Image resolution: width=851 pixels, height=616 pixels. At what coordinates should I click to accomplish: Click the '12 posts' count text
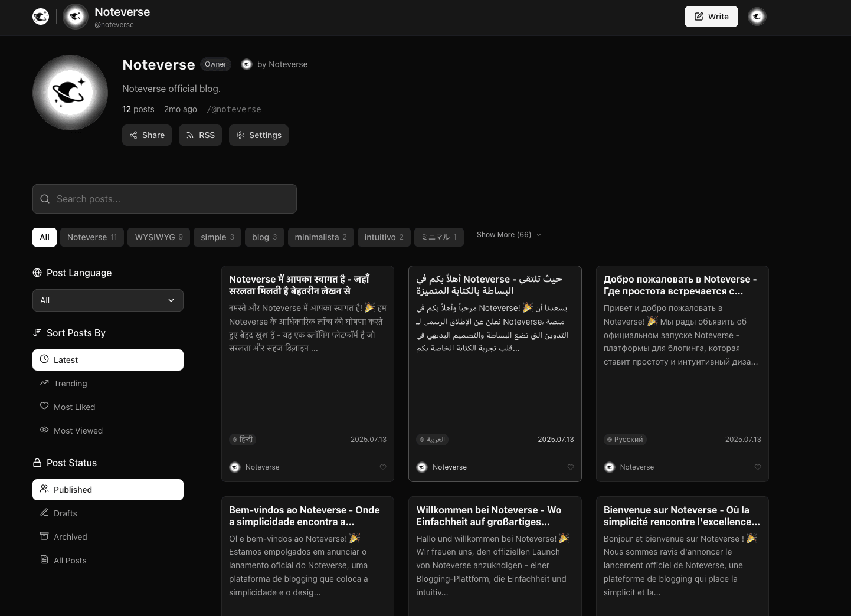pyautogui.click(x=138, y=109)
